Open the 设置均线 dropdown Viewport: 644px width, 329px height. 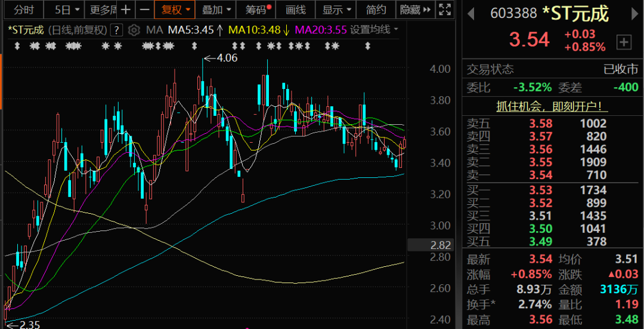click(374, 30)
